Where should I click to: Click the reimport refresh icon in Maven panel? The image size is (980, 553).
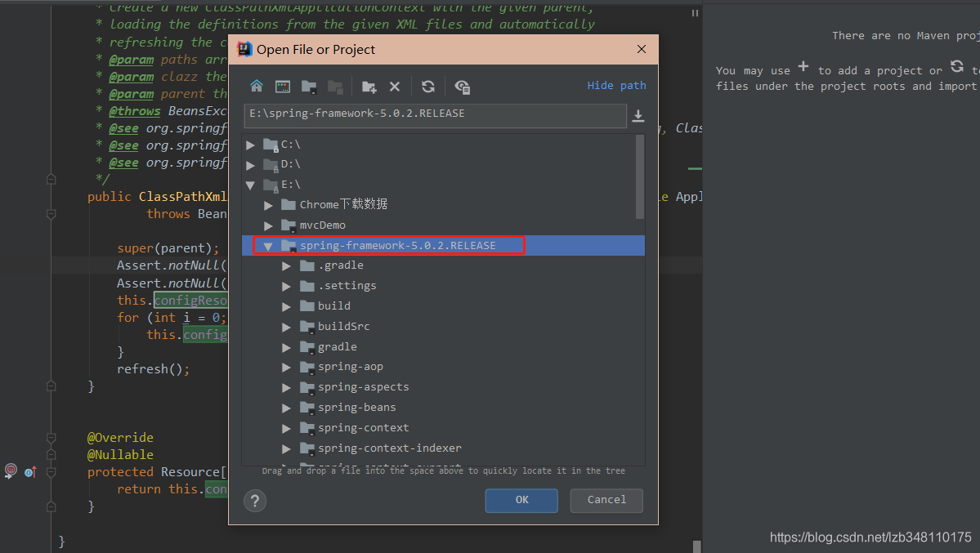(957, 66)
